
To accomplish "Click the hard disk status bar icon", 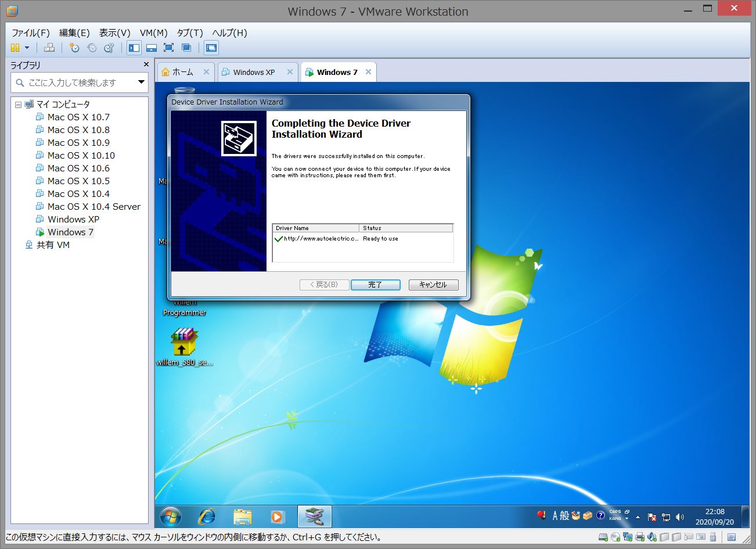I will [x=603, y=537].
